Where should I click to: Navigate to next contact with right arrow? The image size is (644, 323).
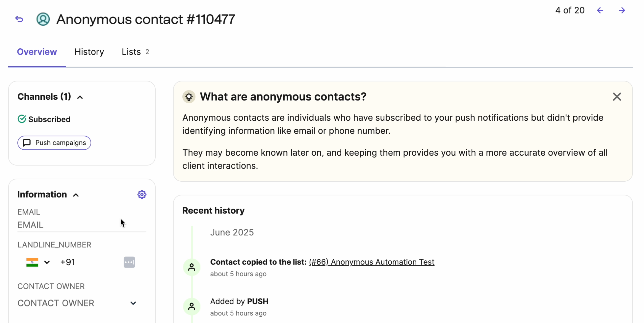(622, 10)
